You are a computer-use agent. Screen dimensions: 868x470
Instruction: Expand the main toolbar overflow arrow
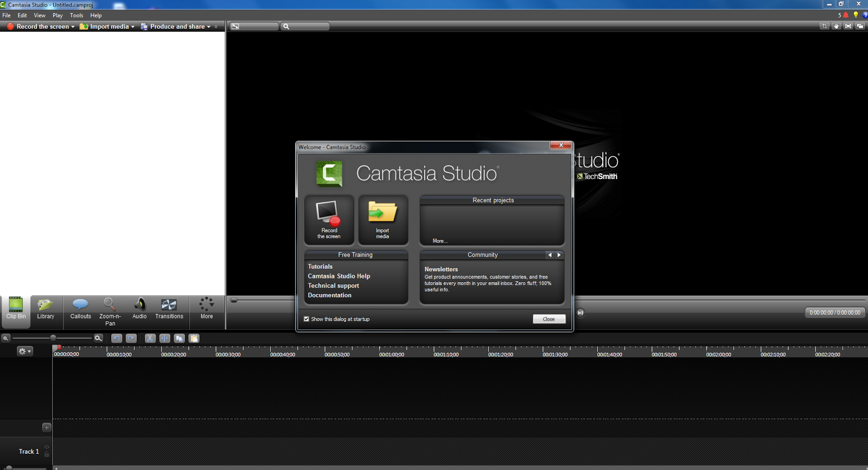[216, 27]
